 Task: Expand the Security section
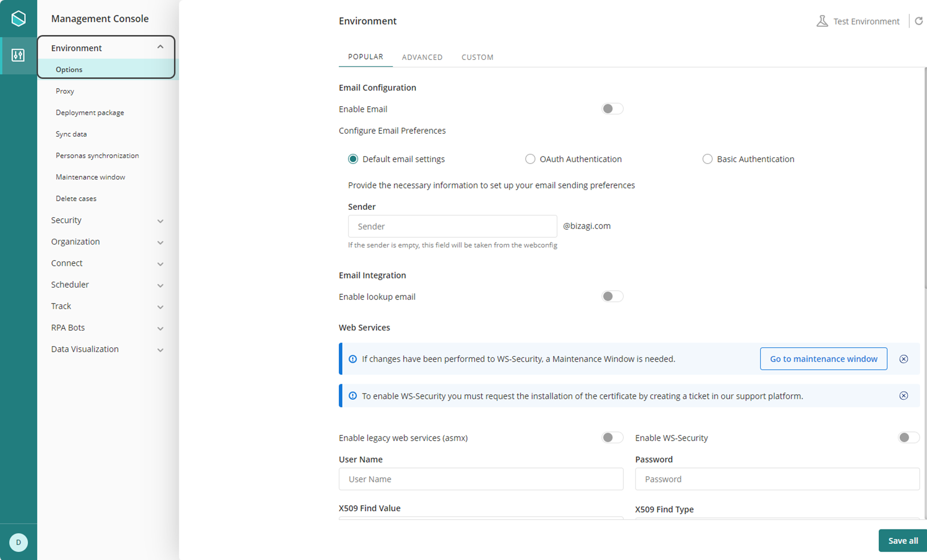coord(107,220)
